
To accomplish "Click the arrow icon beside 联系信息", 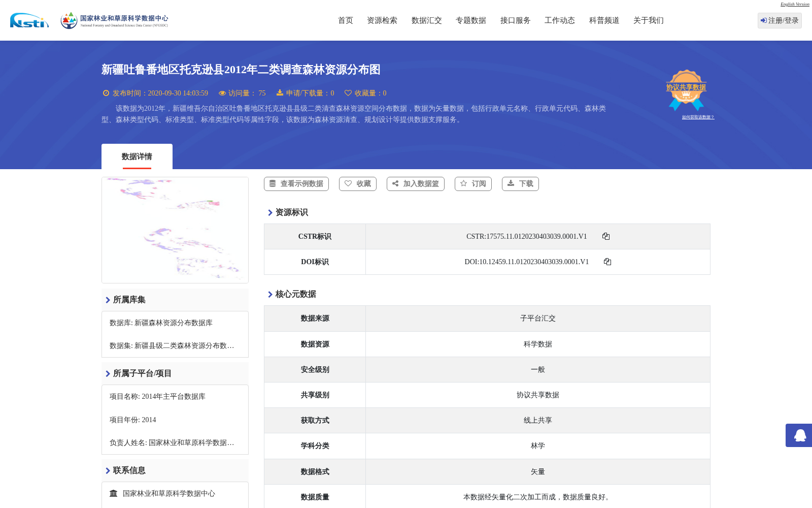I will (108, 470).
